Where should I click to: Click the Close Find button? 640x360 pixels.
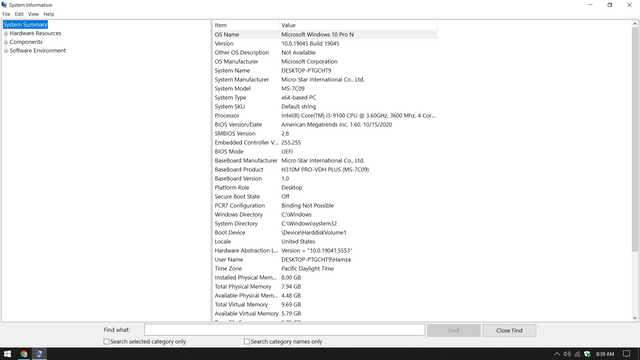point(509,330)
